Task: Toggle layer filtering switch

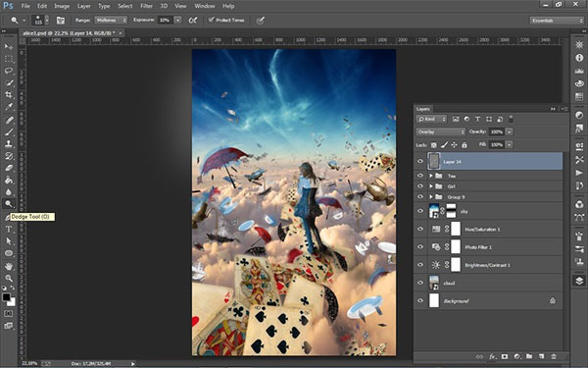Action: click(x=511, y=119)
